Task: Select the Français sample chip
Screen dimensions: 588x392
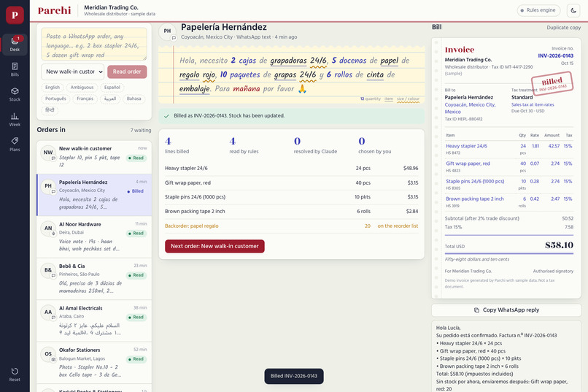Action: [x=85, y=99]
